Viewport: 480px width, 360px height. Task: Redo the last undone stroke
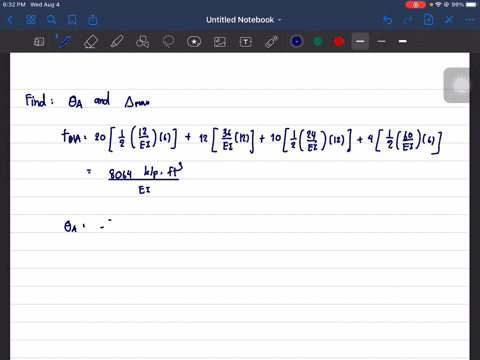click(x=408, y=20)
